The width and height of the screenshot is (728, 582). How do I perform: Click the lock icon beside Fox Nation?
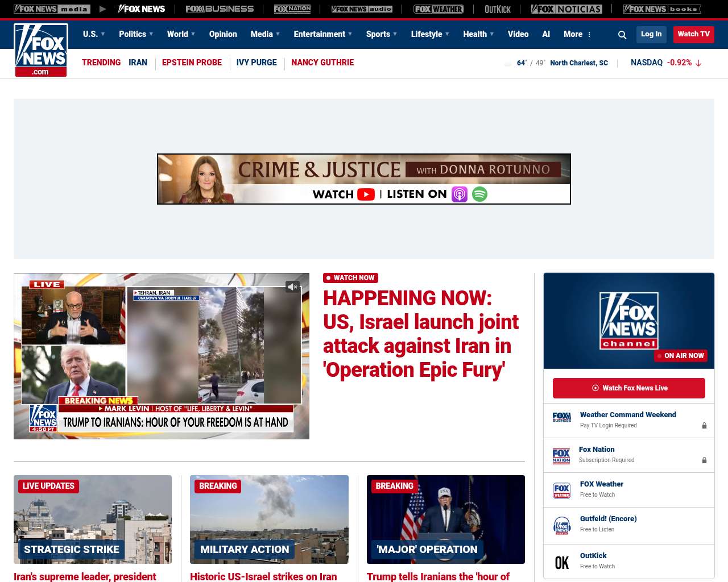(704, 460)
